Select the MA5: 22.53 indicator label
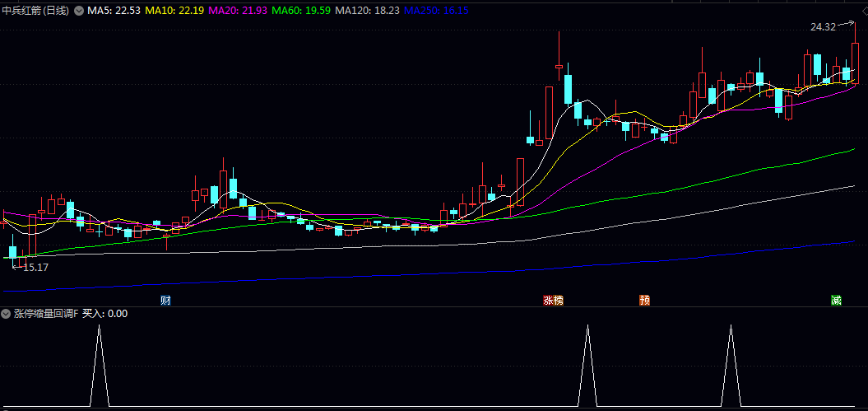The image size is (868, 411). (x=114, y=11)
